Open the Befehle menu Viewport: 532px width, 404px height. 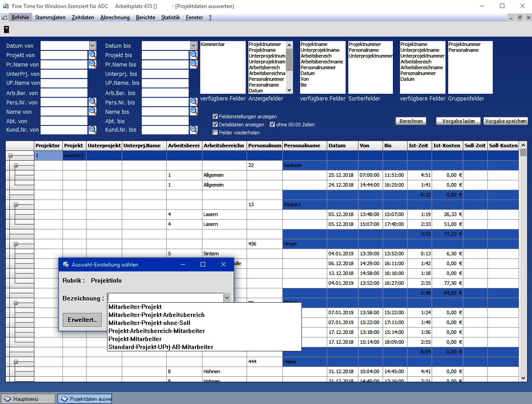tap(20, 17)
